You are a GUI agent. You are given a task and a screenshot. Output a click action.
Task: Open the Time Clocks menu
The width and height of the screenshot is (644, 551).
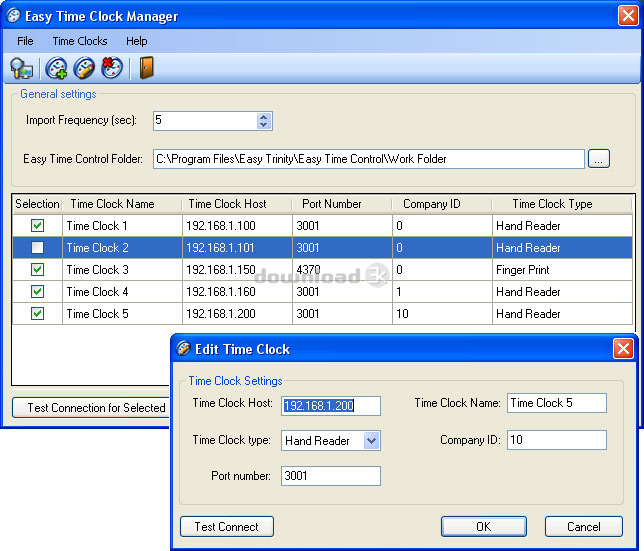[80, 41]
